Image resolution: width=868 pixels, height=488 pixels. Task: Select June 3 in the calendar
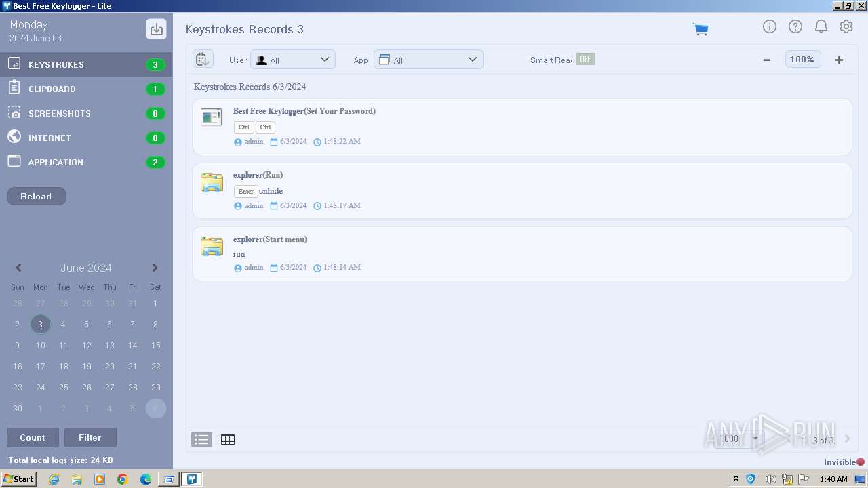click(x=40, y=324)
